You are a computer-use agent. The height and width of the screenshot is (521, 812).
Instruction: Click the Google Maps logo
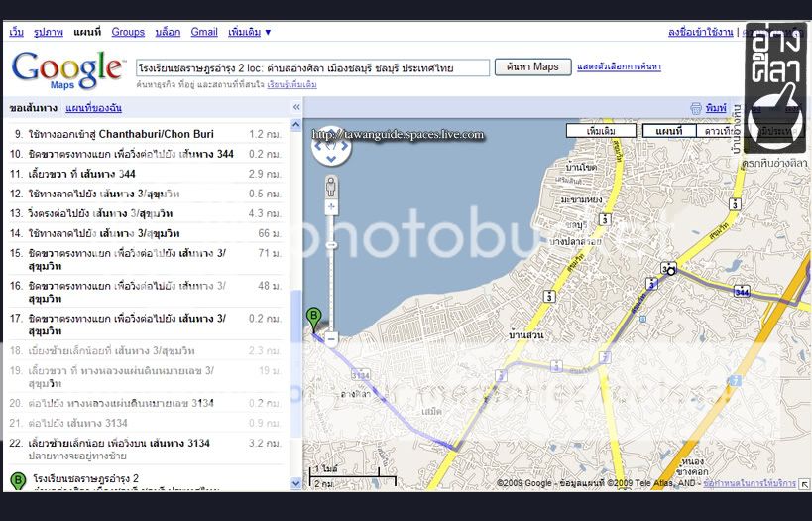coord(67,70)
